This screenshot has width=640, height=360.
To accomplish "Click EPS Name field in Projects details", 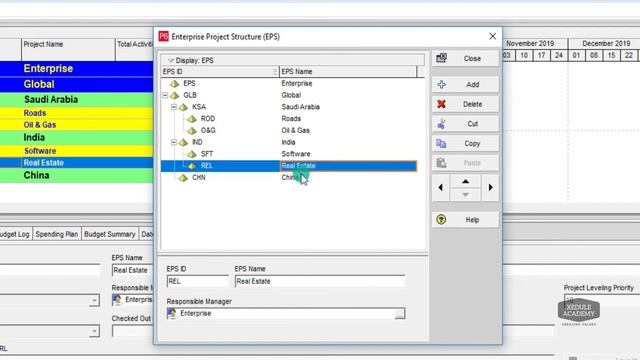I will 132,270.
